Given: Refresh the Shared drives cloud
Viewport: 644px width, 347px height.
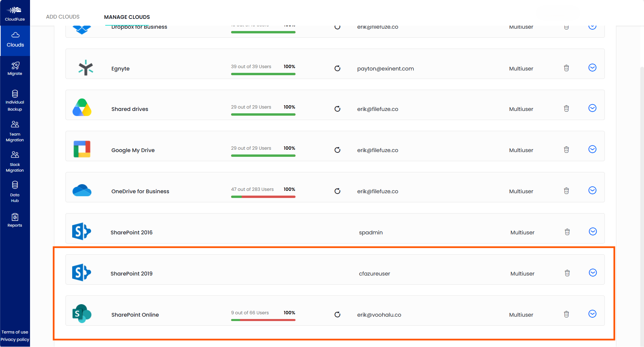Looking at the screenshot, I should 337,109.
